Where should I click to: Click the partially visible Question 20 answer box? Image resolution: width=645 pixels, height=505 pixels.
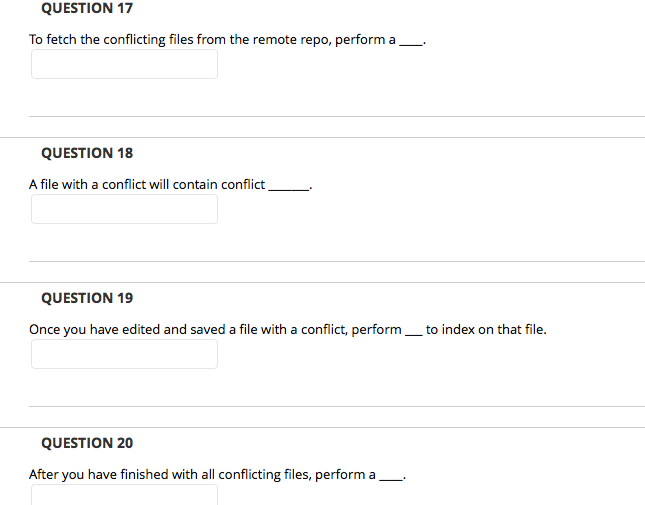pos(124,495)
